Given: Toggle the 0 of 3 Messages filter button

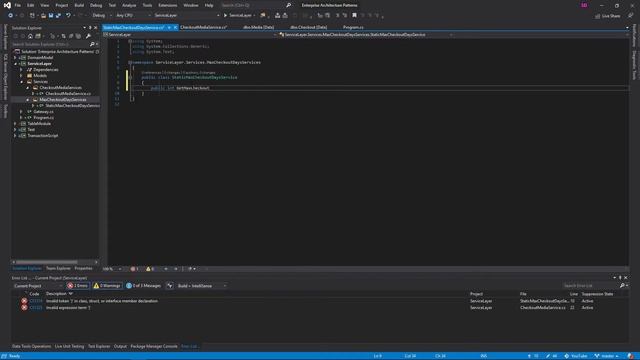Looking at the screenshot, I should point(143,286).
